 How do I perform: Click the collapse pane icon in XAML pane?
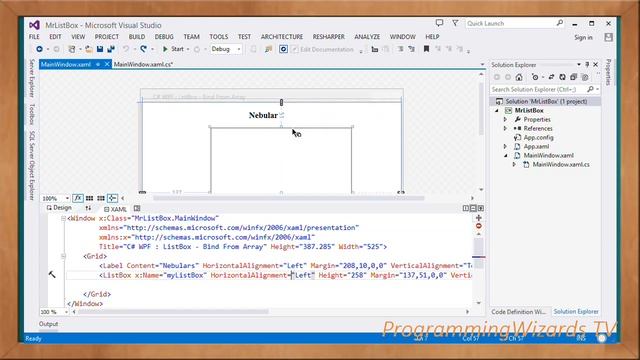point(481,208)
